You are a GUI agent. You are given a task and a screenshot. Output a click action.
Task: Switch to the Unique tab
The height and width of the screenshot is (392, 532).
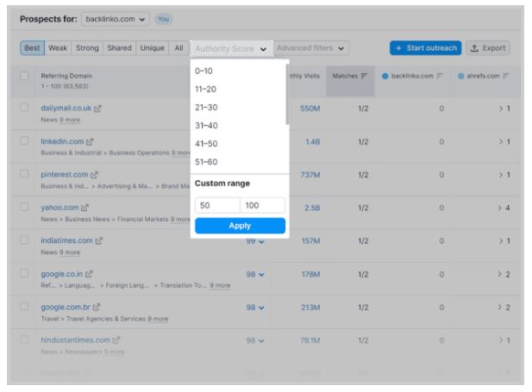[x=153, y=48]
